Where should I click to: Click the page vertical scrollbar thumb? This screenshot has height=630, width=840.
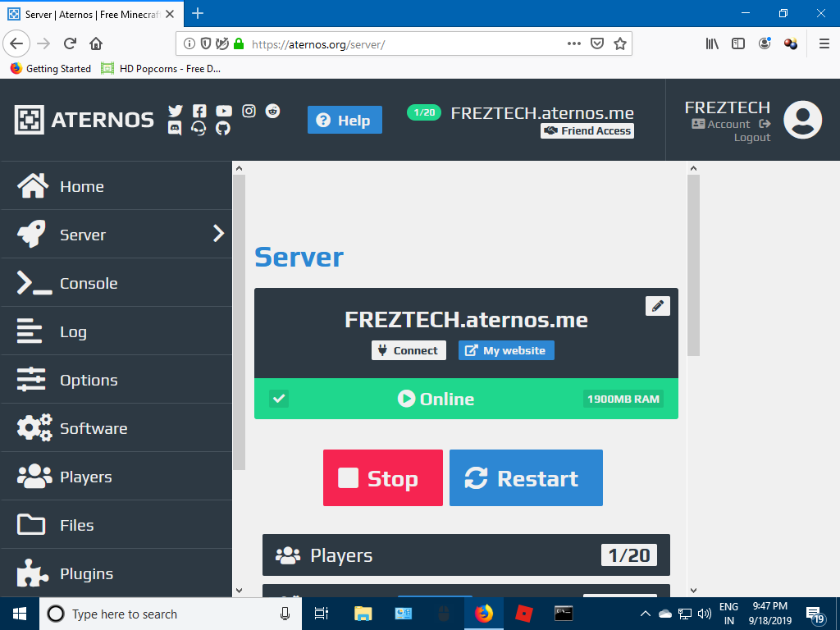[x=693, y=265]
